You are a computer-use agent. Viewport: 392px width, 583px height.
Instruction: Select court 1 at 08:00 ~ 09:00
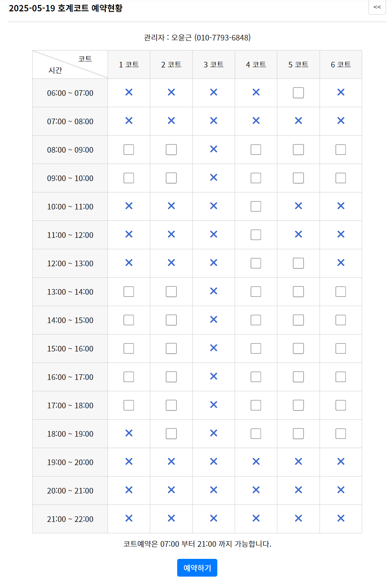pyautogui.click(x=129, y=149)
